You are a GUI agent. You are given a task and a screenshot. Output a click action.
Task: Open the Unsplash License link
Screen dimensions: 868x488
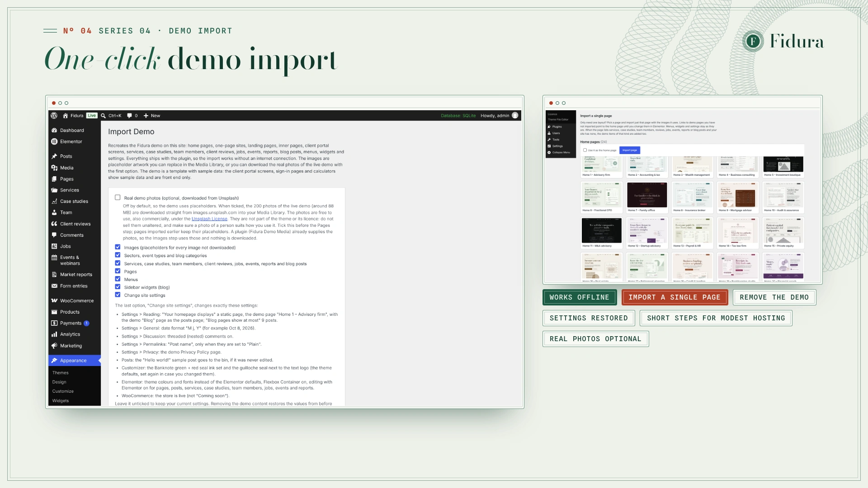209,219
